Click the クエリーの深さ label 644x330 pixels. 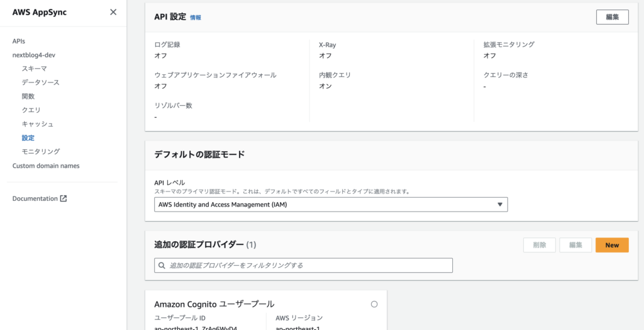point(506,75)
